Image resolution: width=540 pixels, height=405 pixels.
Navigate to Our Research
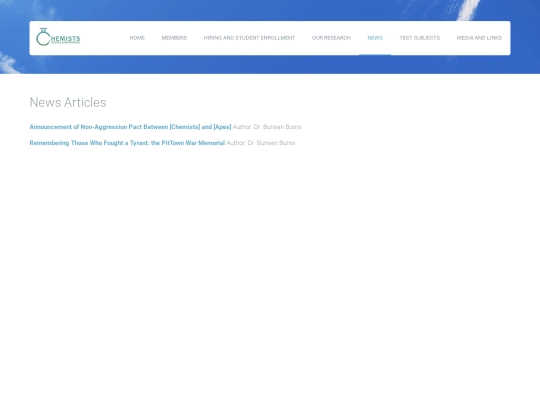click(331, 38)
